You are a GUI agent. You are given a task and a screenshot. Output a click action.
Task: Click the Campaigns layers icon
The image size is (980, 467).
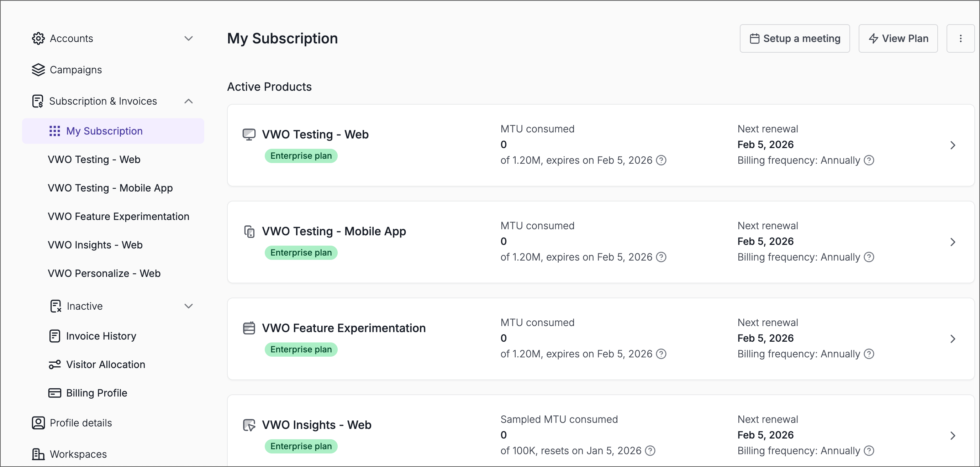[x=38, y=70]
